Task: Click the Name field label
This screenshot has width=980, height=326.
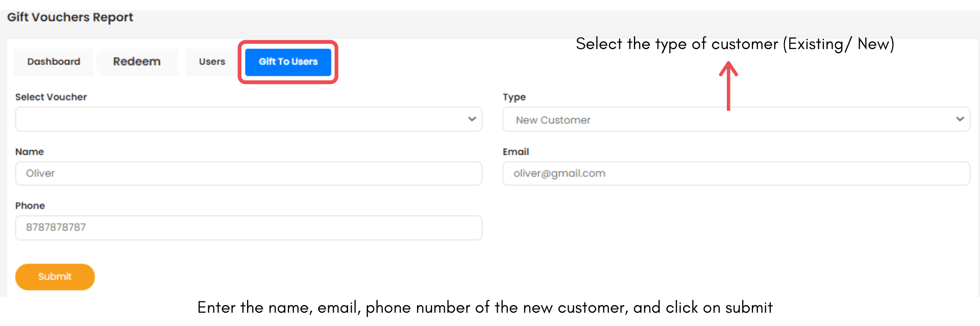Action: tap(30, 152)
